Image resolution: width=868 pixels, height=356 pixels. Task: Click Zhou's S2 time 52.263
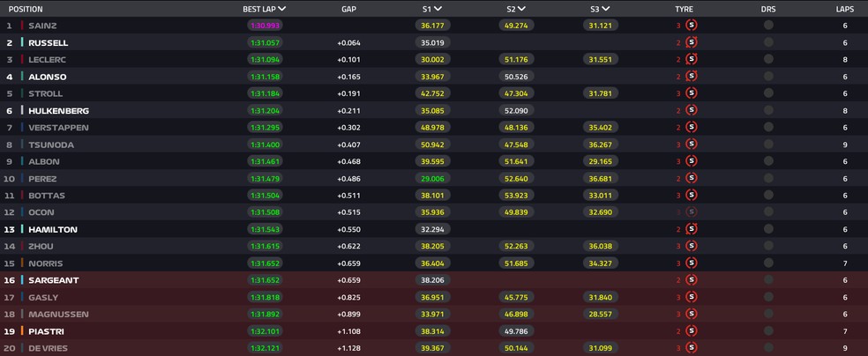pos(517,246)
